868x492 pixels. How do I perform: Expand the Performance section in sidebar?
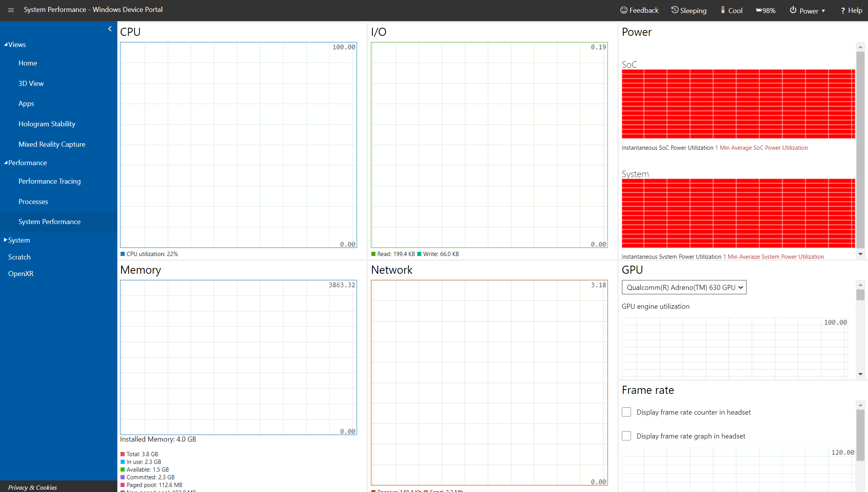tap(26, 162)
